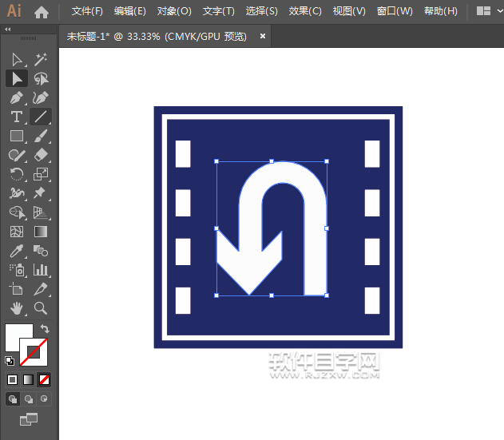Choose the Hand pan tool

click(x=17, y=308)
